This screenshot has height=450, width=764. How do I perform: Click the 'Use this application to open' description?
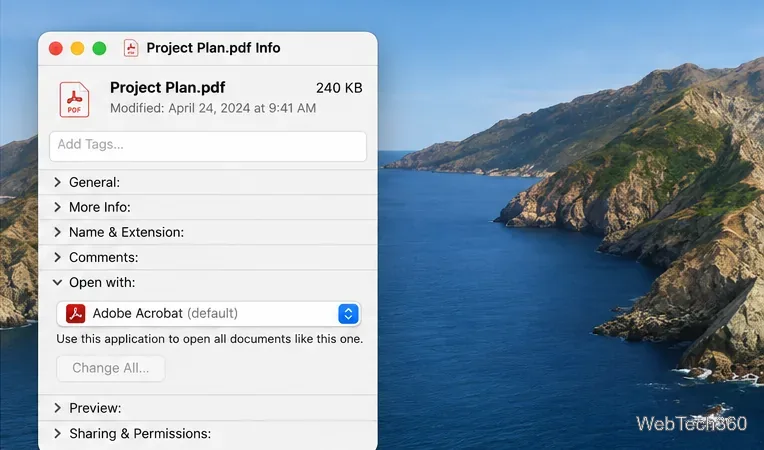tap(210, 339)
